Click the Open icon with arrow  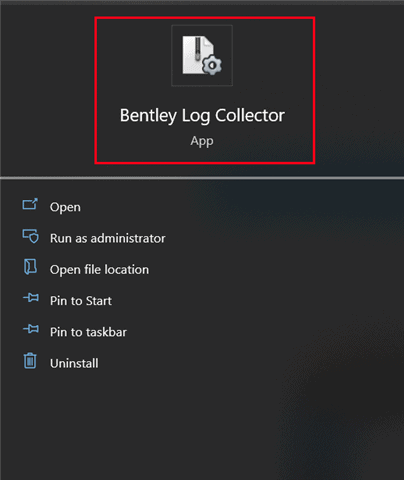30,204
